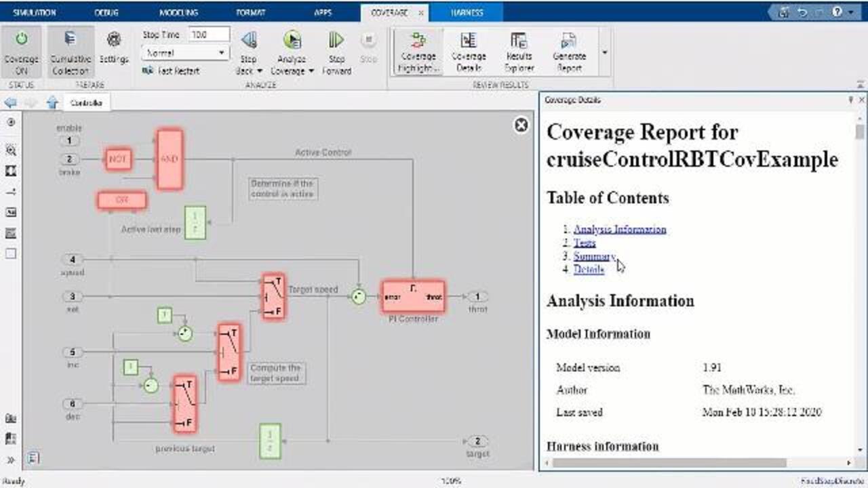
Task: Click the Generate Report icon
Action: (x=569, y=42)
